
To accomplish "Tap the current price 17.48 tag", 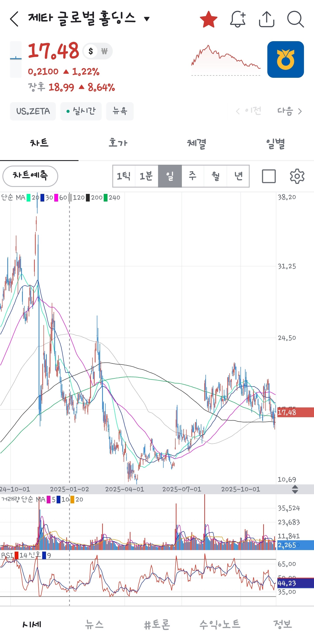I will [295, 412].
